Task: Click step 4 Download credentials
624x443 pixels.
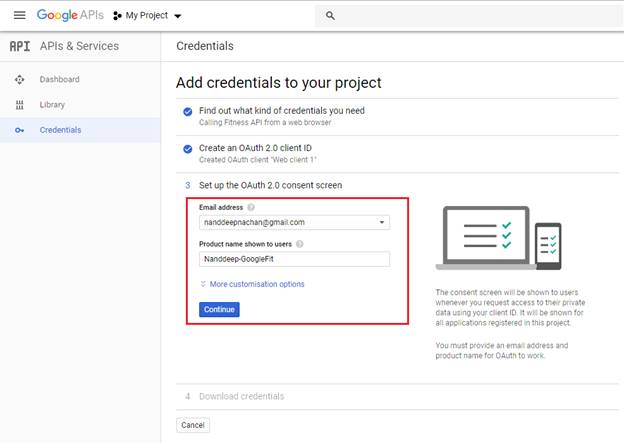Action: [242, 396]
